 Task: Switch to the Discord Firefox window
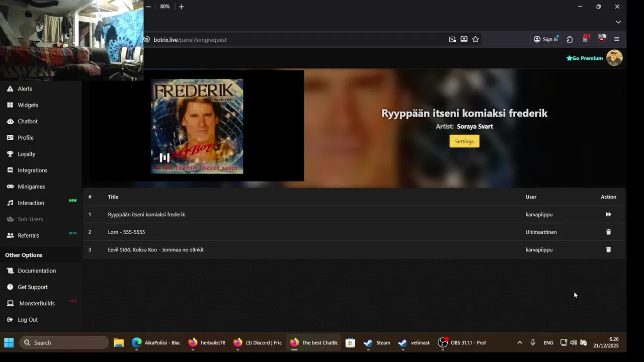tap(258, 343)
